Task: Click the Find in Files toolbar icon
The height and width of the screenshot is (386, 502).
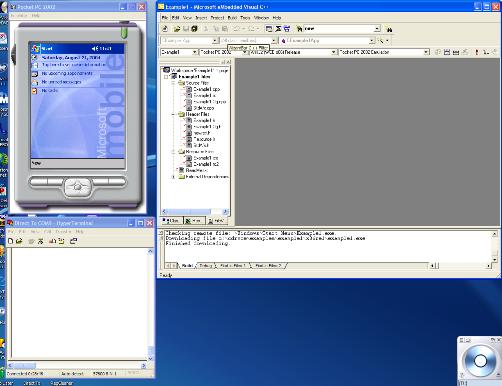Action: click(x=299, y=29)
